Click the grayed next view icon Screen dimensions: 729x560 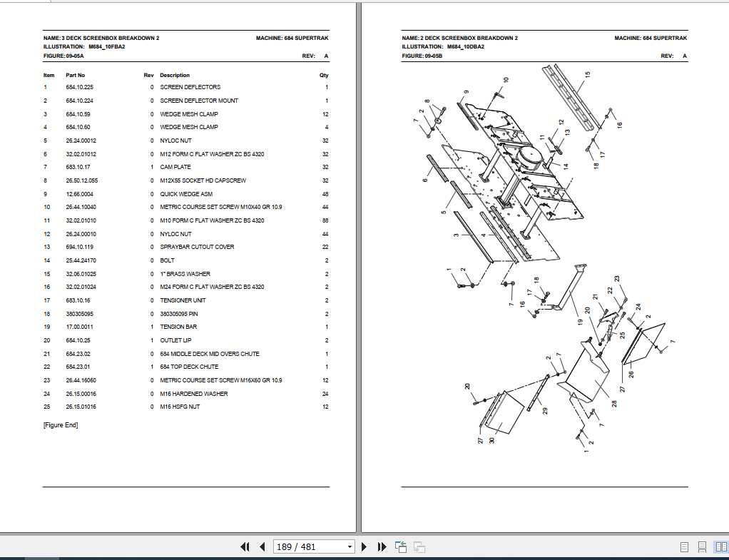(419, 546)
